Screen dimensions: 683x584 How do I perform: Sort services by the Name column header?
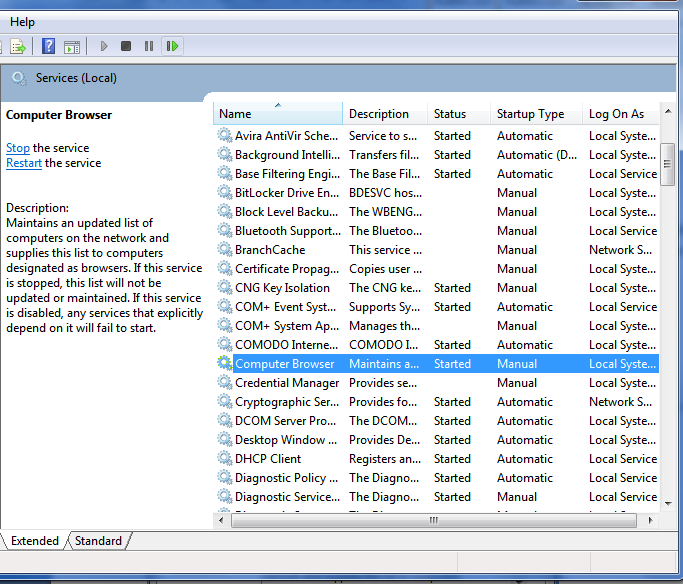(x=278, y=114)
